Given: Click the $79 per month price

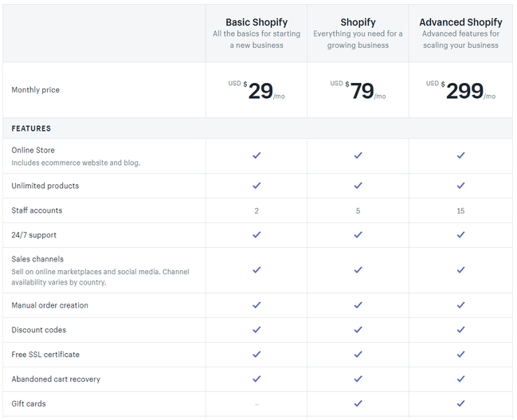Looking at the screenshot, I should tap(362, 91).
